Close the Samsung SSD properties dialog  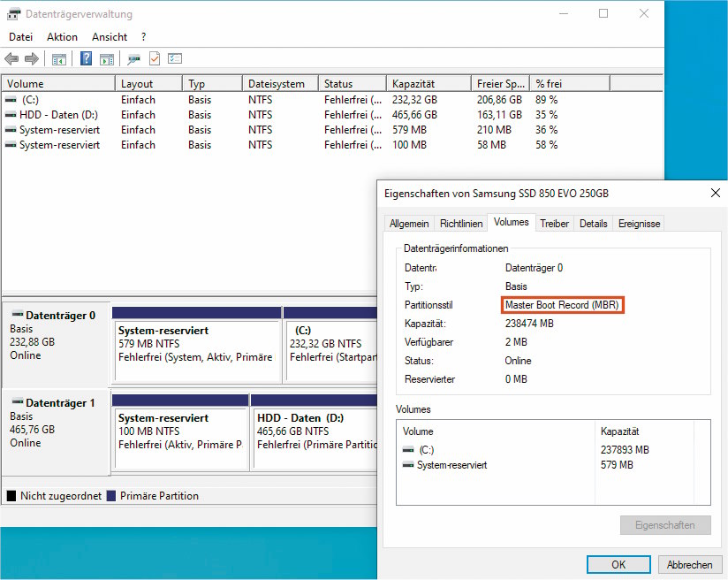[716, 193]
